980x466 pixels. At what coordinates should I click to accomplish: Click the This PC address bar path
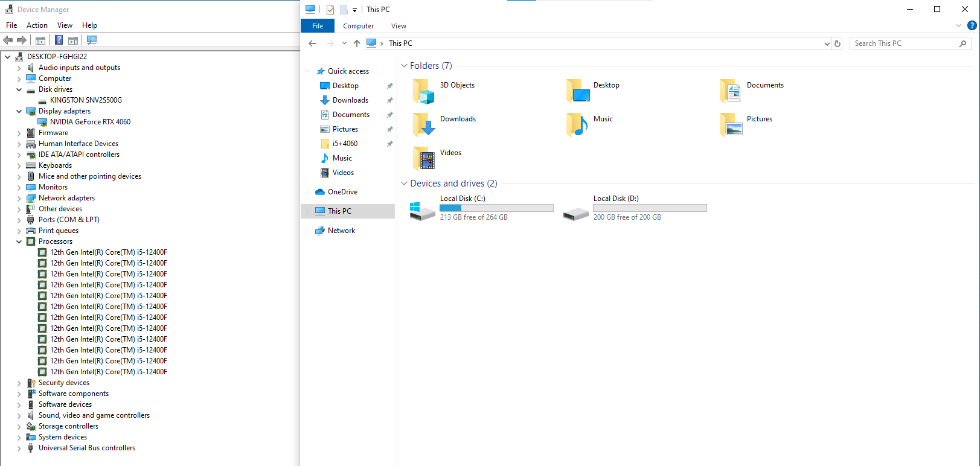click(x=400, y=43)
